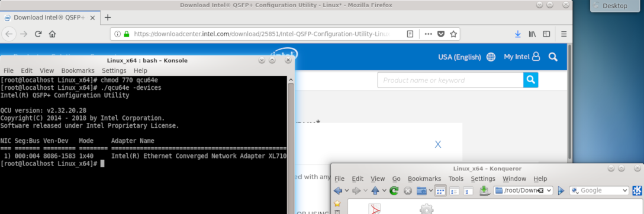Open Konqueror home folder icon
This screenshot has width=644, height=214.
point(421,190)
